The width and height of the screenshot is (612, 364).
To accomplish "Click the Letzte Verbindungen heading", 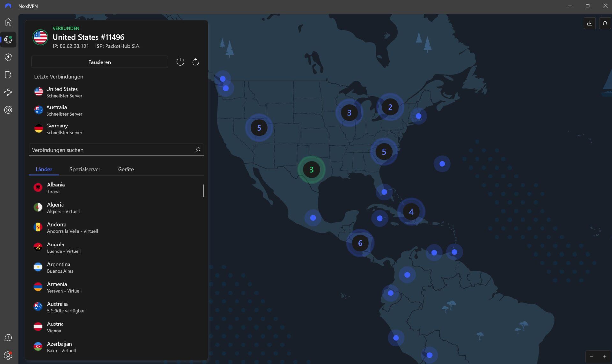I will [x=59, y=76].
